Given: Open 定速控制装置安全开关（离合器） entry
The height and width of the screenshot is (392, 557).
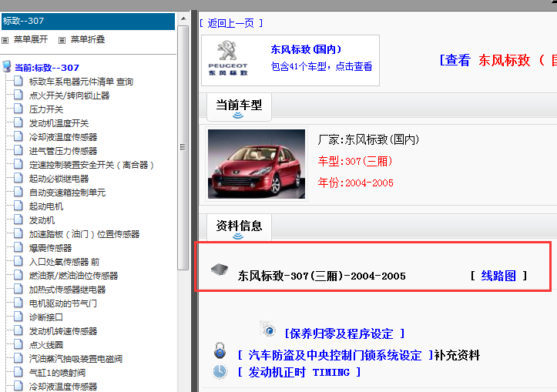Looking at the screenshot, I should (92, 165).
